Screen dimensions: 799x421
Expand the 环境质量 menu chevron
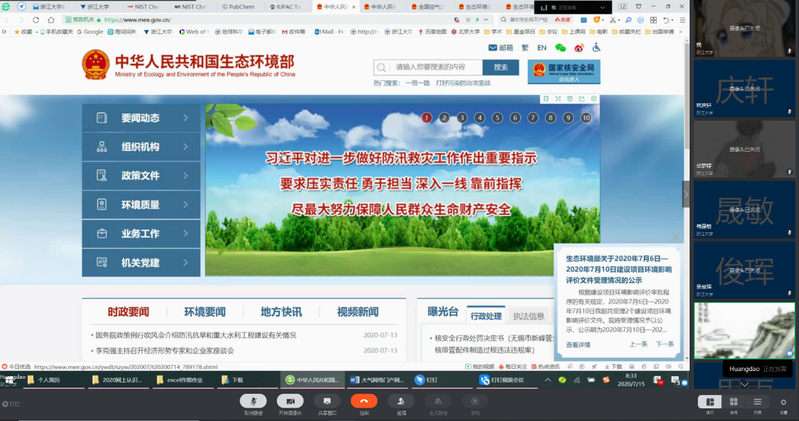point(185,204)
